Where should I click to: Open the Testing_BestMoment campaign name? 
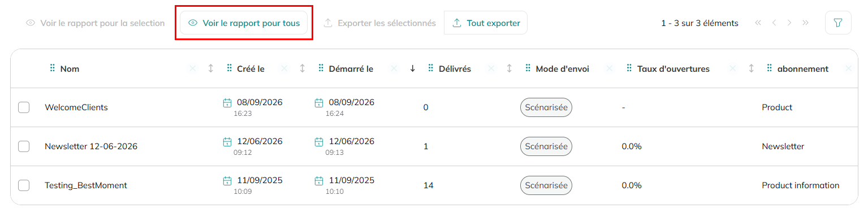click(86, 185)
